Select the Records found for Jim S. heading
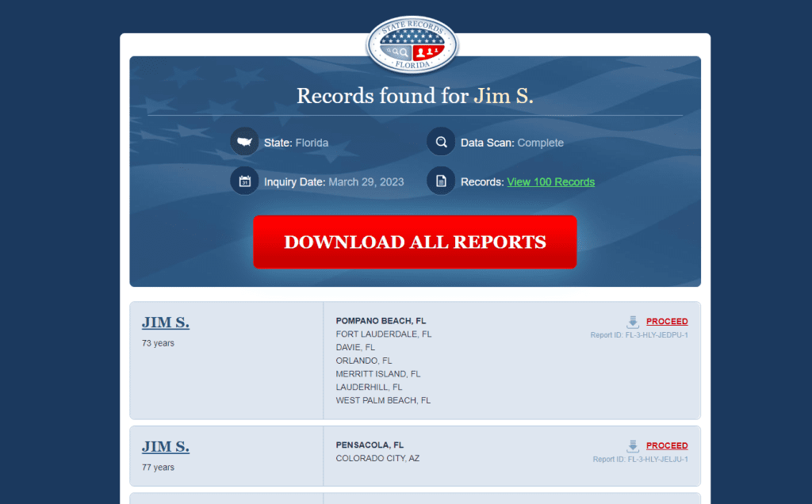 pos(415,96)
